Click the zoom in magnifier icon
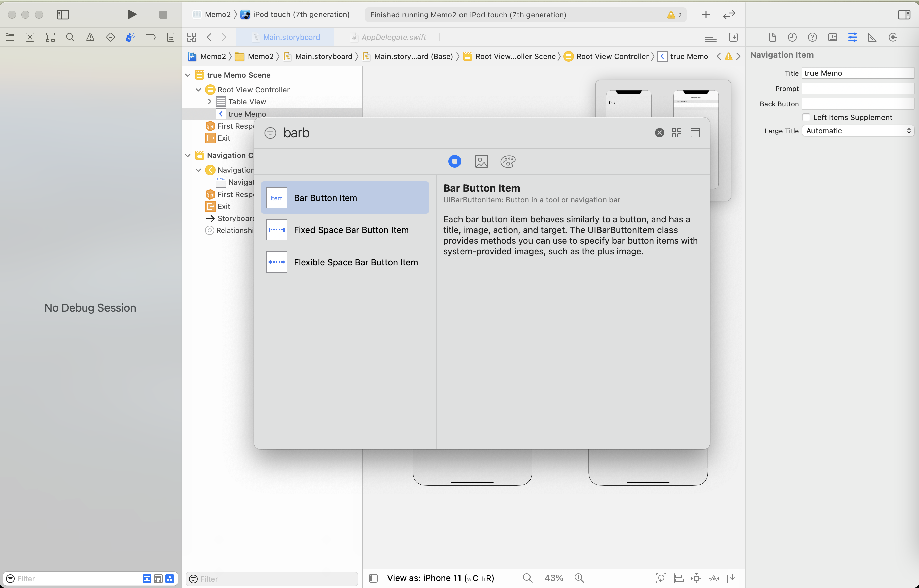This screenshot has width=919, height=588. point(579,578)
